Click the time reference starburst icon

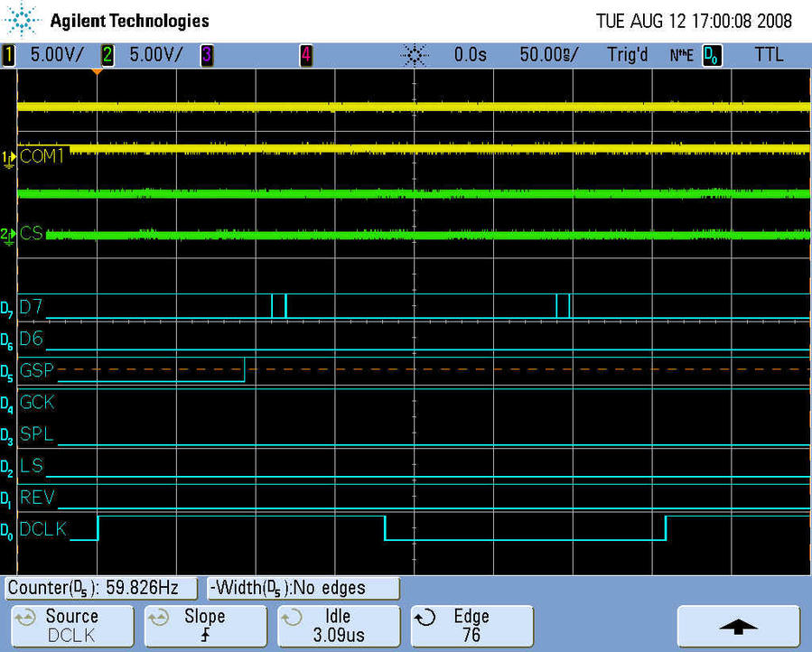414,55
